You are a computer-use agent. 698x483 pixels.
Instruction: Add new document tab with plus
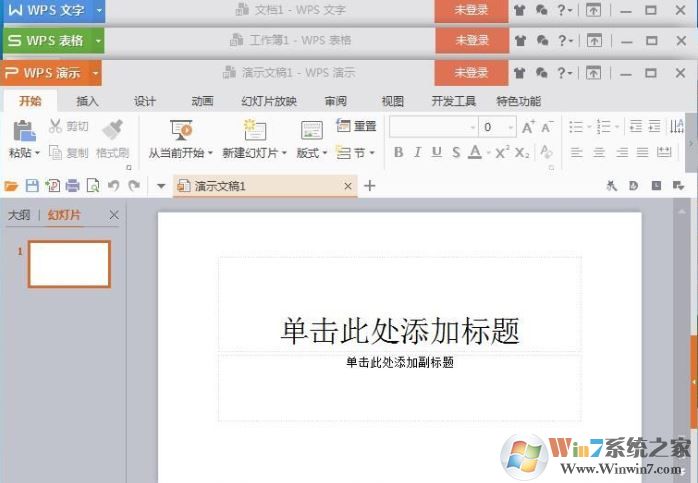[x=369, y=186]
